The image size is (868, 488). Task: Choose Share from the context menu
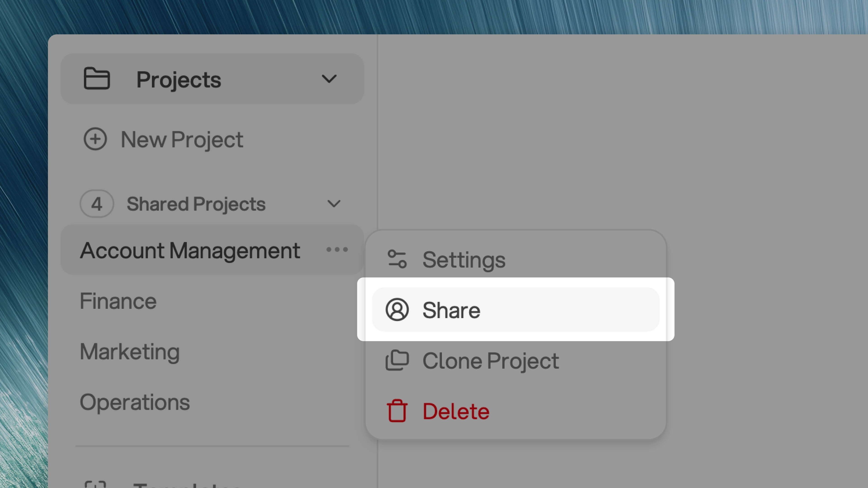tap(452, 310)
